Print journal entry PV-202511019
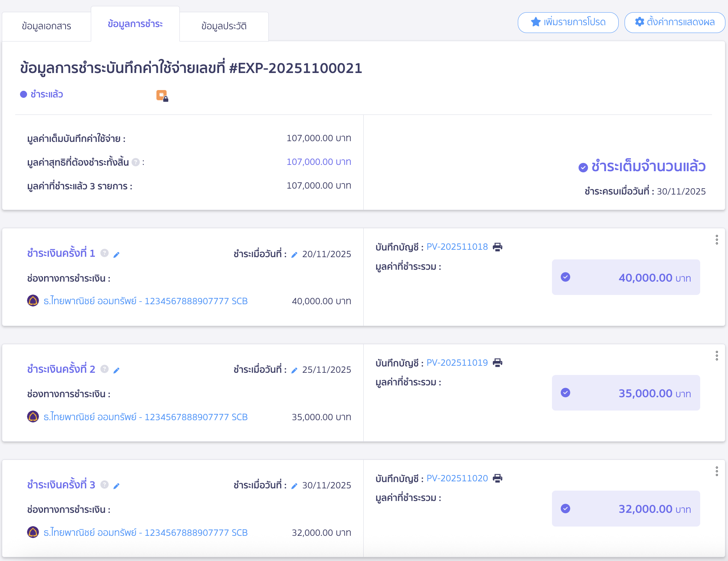 click(x=497, y=363)
